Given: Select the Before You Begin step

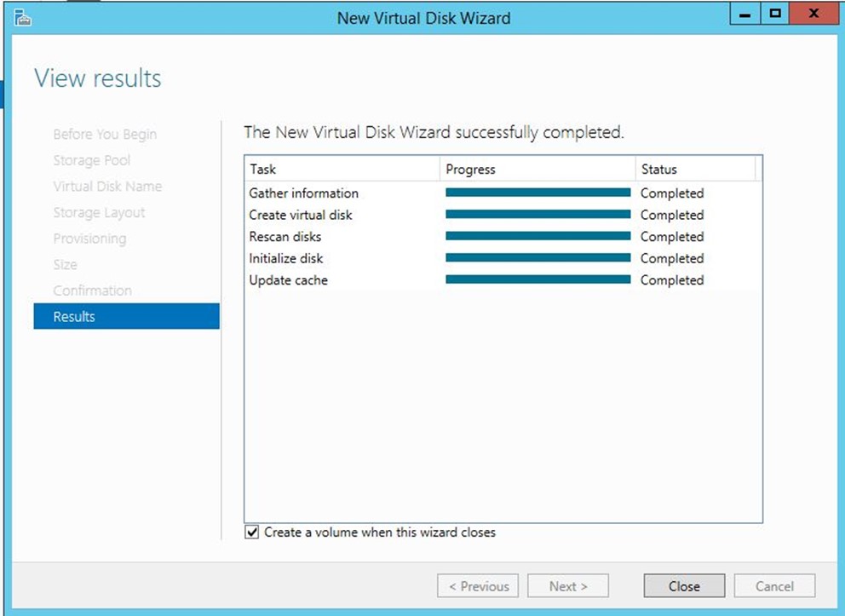Looking at the screenshot, I should [105, 135].
